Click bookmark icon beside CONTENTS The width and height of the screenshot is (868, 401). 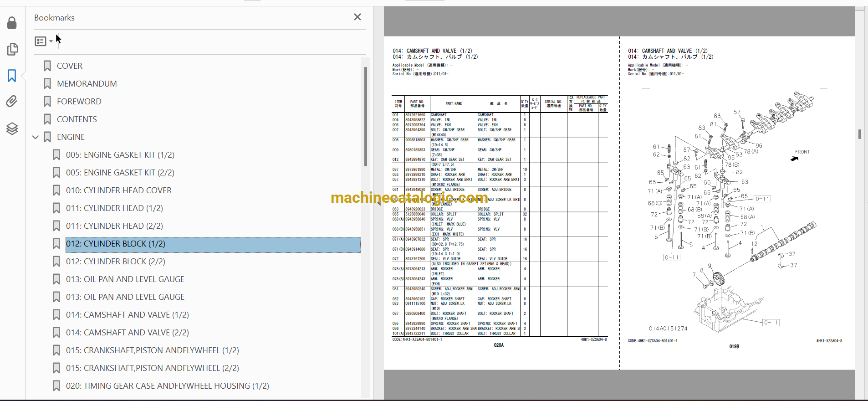click(47, 119)
